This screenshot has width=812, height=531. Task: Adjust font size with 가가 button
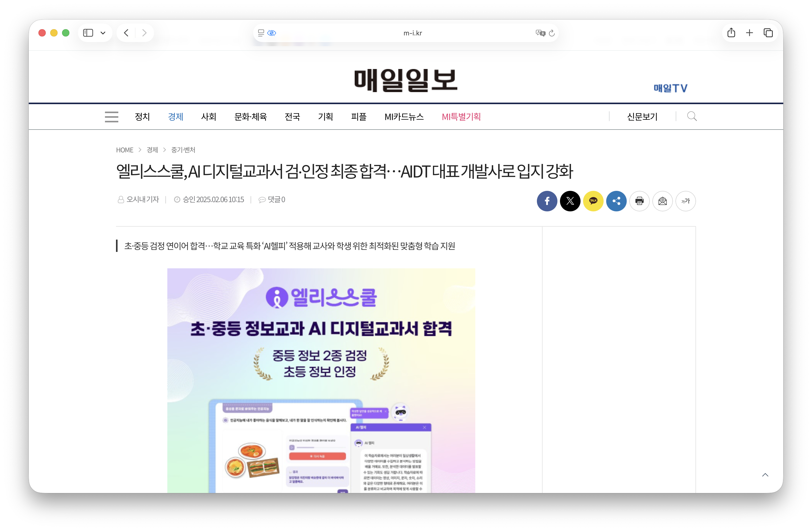coord(685,201)
